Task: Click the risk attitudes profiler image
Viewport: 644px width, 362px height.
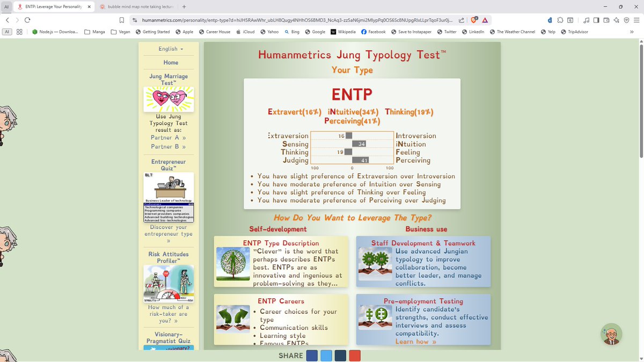Action: 169,284
